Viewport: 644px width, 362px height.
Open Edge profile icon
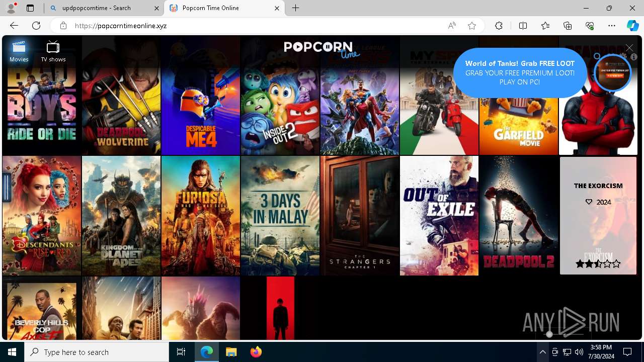pos(11,8)
